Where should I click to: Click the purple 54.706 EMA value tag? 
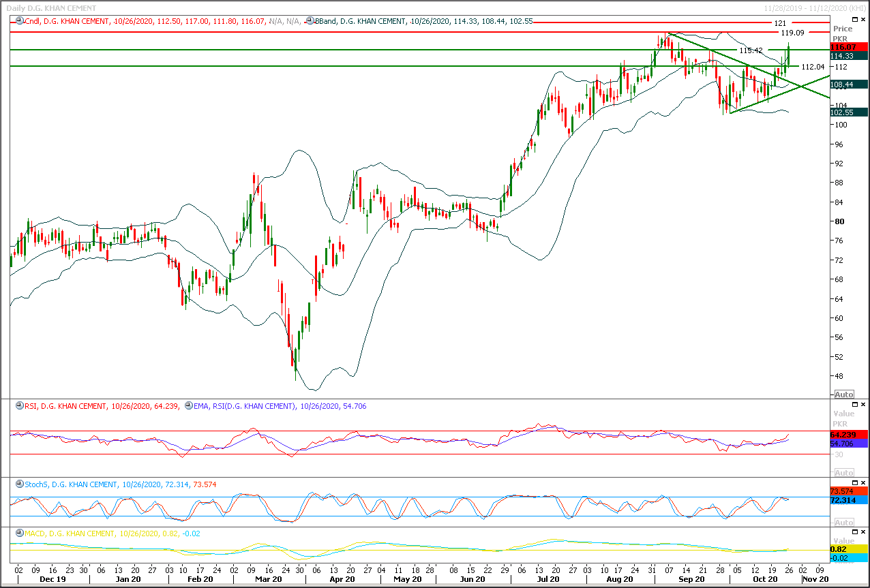849,444
